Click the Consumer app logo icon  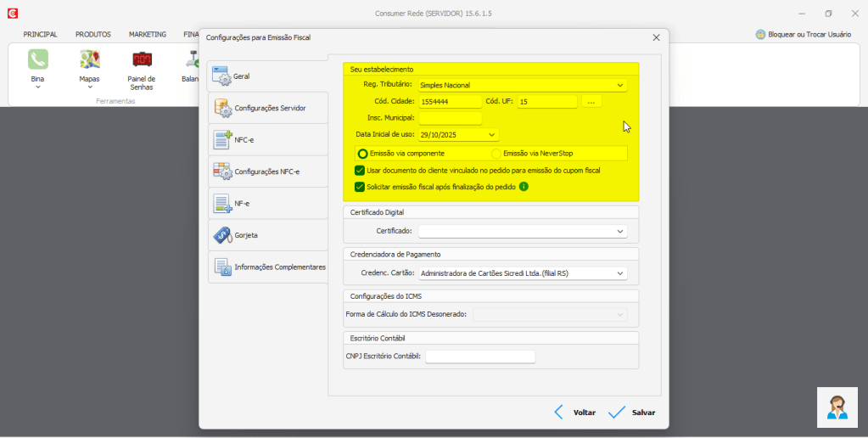click(12, 14)
